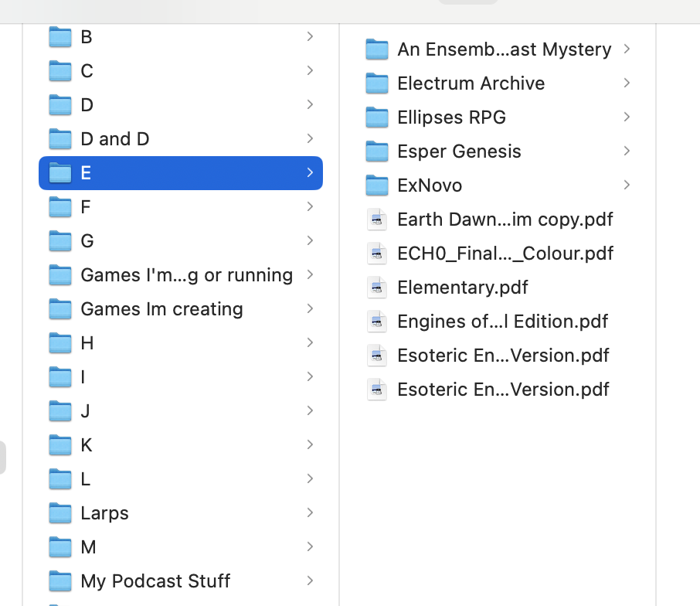
Task: Select the Games I'm playing or running folder
Action: [x=186, y=275]
